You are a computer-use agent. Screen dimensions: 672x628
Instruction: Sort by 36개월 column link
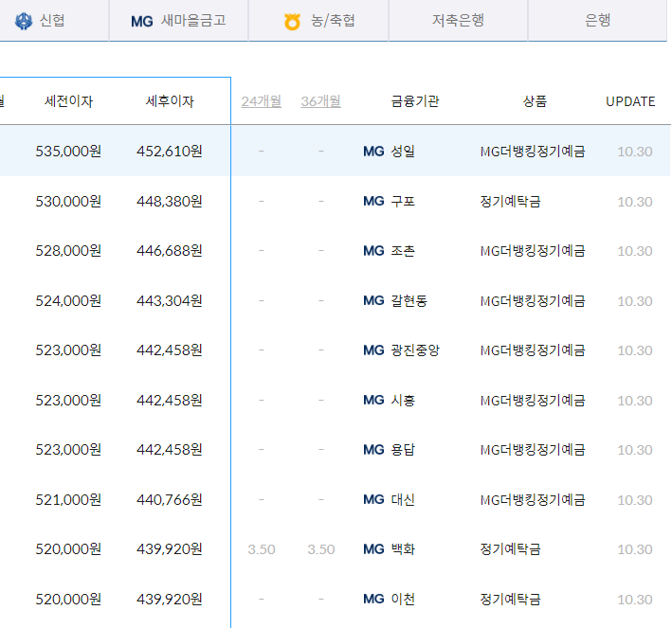pos(320,101)
